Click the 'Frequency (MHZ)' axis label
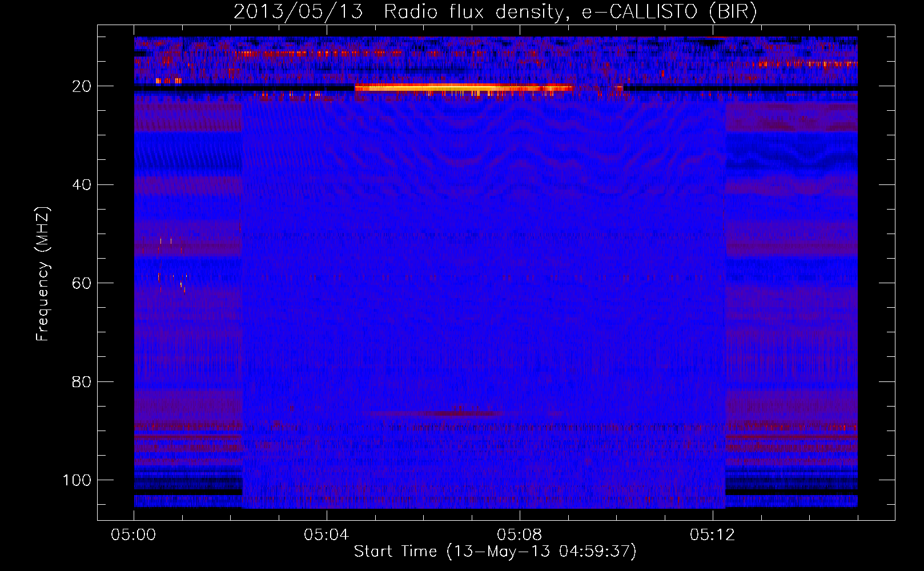The height and width of the screenshot is (571, 924). (43, 274)
